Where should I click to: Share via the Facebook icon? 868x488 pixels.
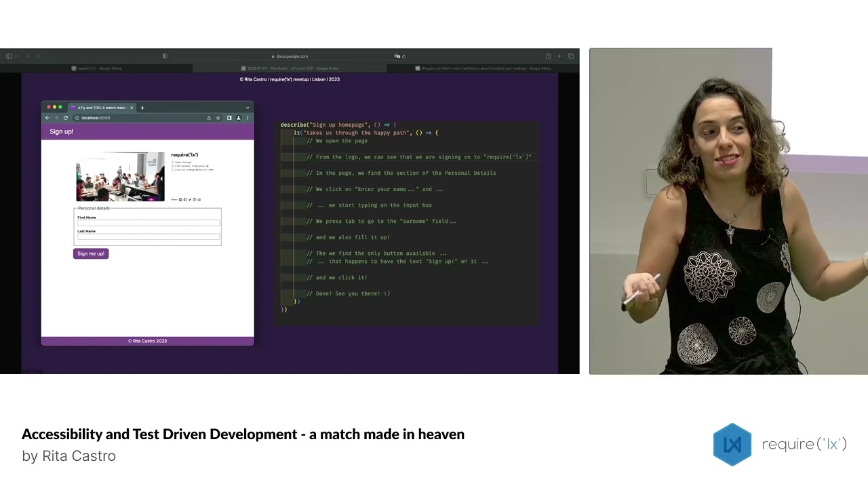point(185,199)
